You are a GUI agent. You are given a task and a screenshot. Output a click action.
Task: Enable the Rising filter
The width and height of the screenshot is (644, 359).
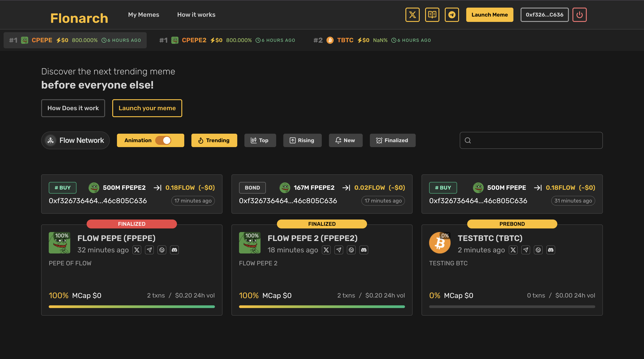coord(302,140)
